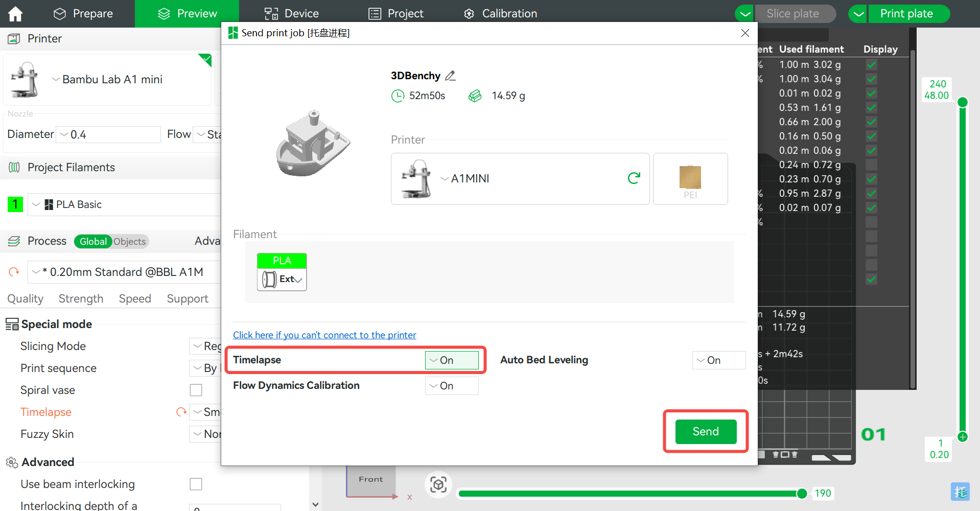Toggle display for the 3.02 g row

coord(872,65)
